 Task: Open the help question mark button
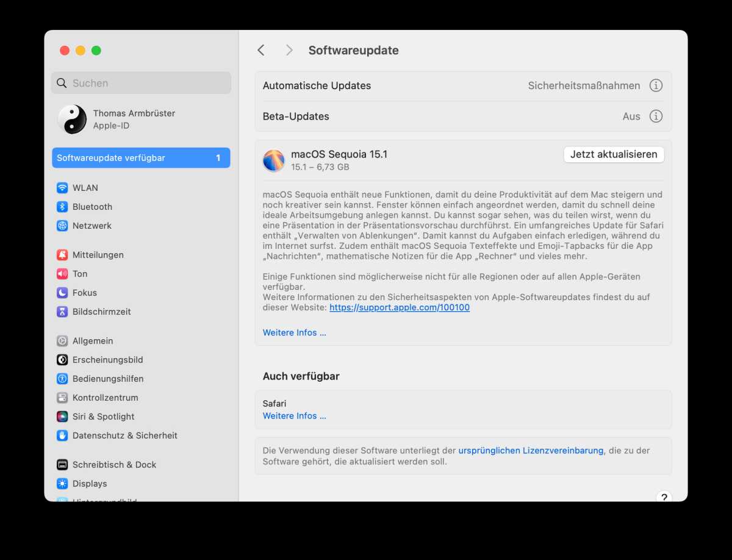click(x=664, y=497)
